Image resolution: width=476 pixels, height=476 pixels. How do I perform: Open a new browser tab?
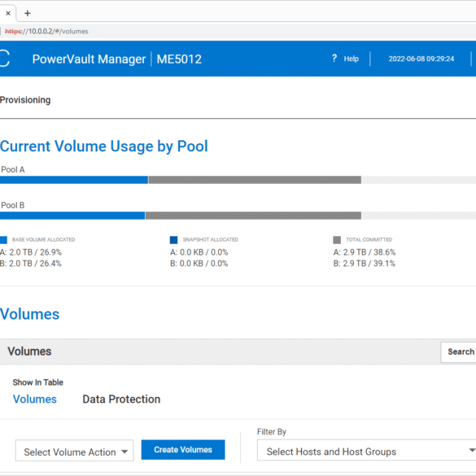coord(28,13)
